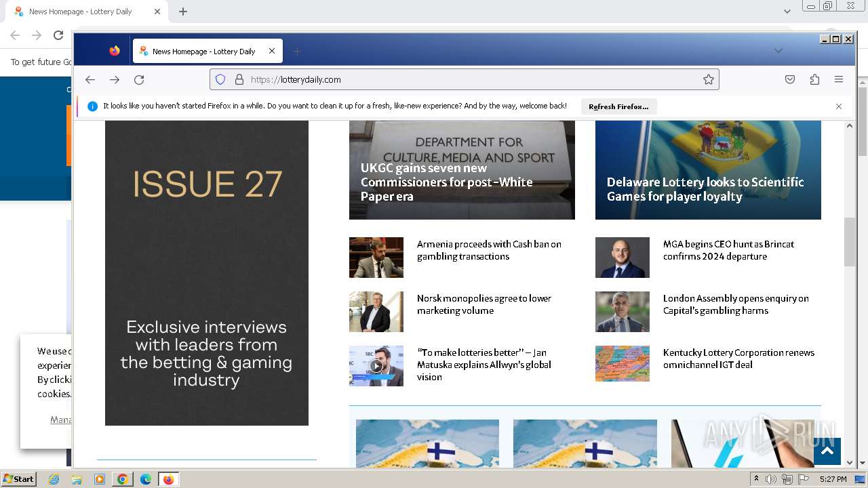Open a new tab in Chrome window

tap(183, 12)
